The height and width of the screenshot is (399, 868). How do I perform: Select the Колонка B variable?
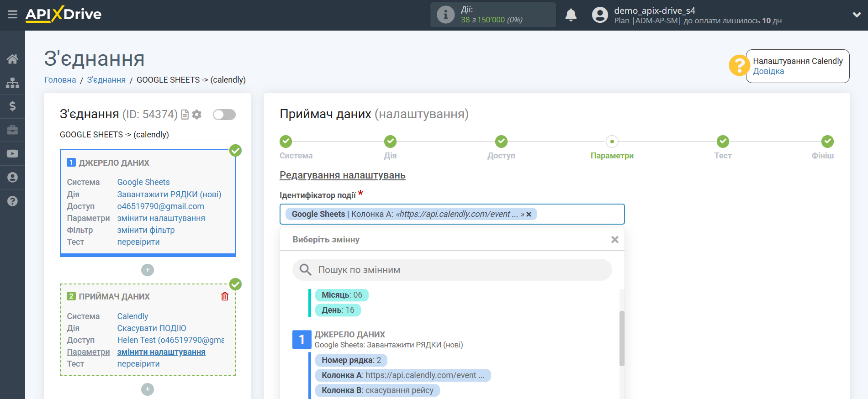[x=377, y=390]
